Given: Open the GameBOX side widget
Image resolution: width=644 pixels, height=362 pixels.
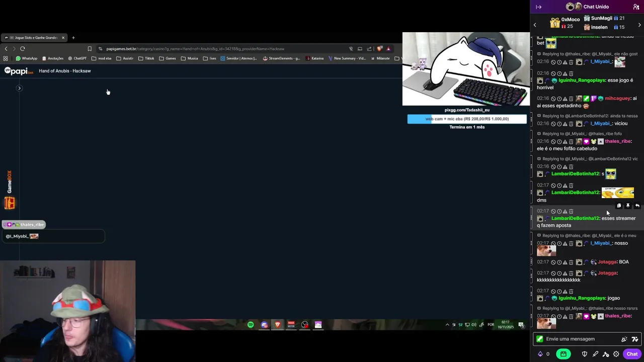Looking at the screenshot, I should tap(10, 190).
